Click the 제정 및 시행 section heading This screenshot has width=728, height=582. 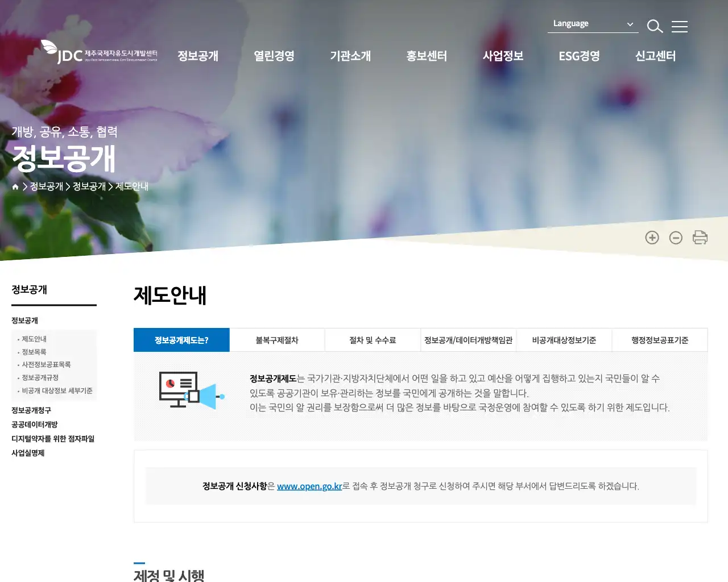click(x=169, y=575)
